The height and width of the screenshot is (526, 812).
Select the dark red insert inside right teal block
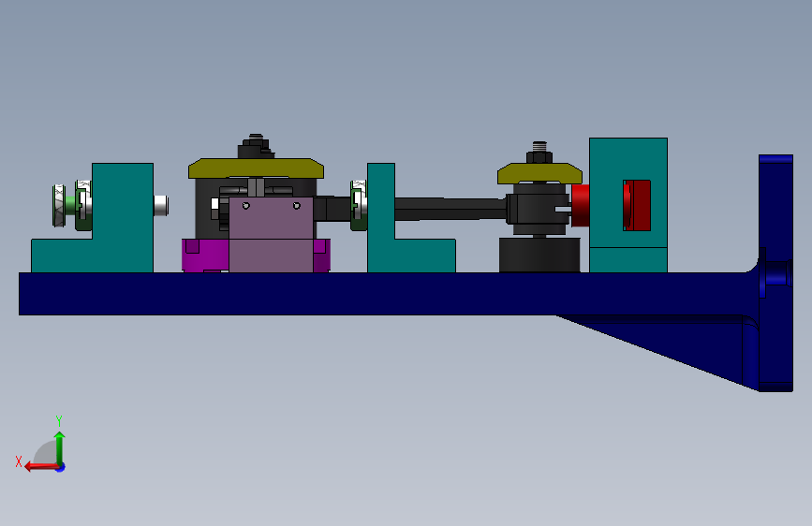pos(637,205)
